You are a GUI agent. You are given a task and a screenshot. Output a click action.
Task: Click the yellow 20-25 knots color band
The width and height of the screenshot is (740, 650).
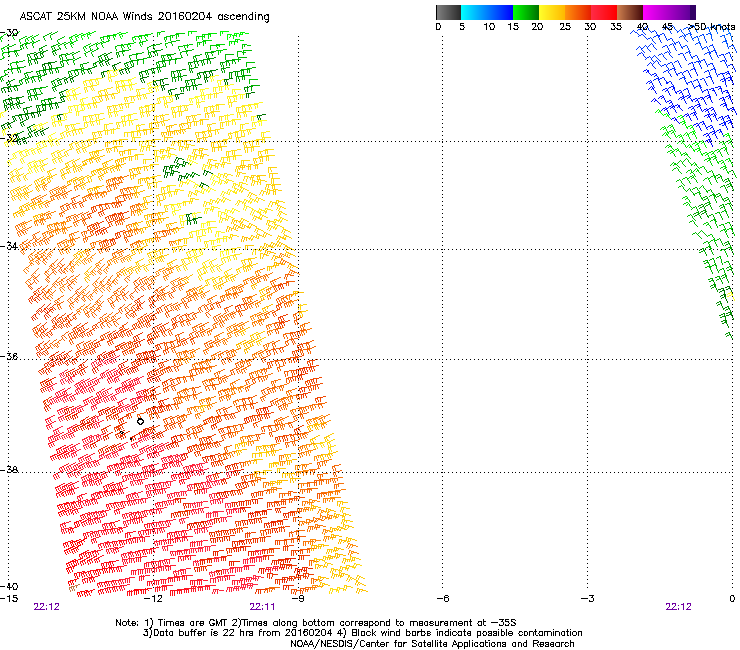click(552, 12)
